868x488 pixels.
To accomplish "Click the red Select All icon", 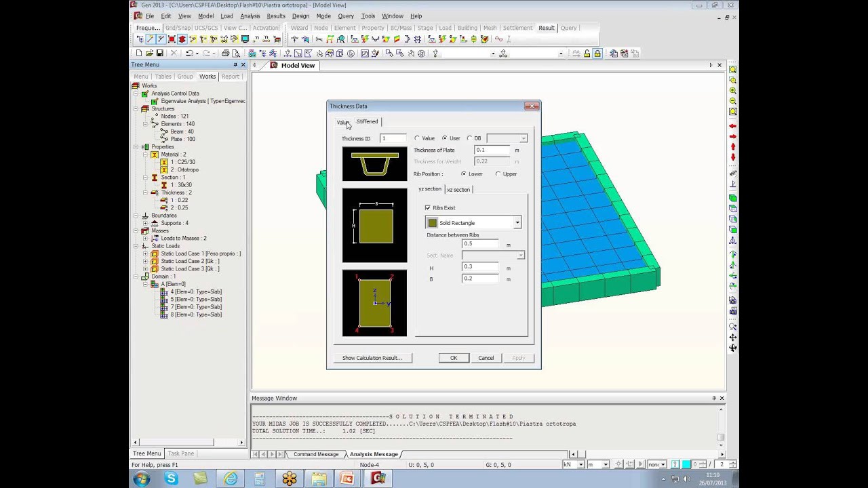I will pos(172,39).
